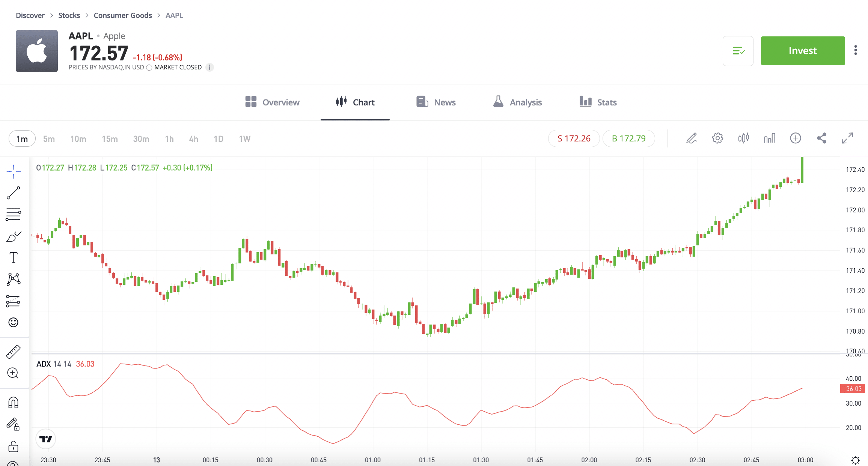Image resolution: width=868 pixels, height=466 pixels.
Task: Toggle magnet mode on chart
Action: tap(13, 403)
